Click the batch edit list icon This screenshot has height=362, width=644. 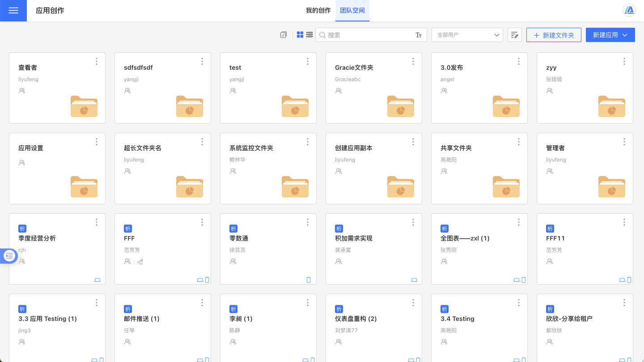(515, 35)
